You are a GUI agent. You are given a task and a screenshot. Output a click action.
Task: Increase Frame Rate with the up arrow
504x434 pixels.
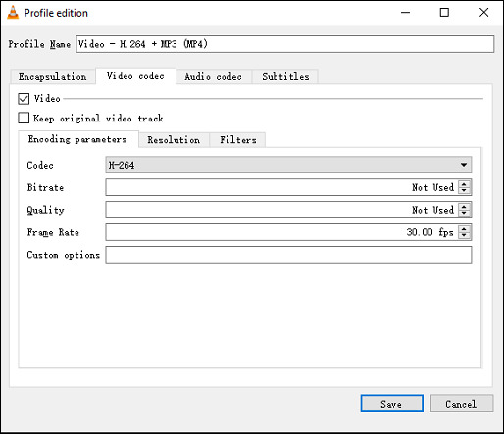click(x=464, y=229)
